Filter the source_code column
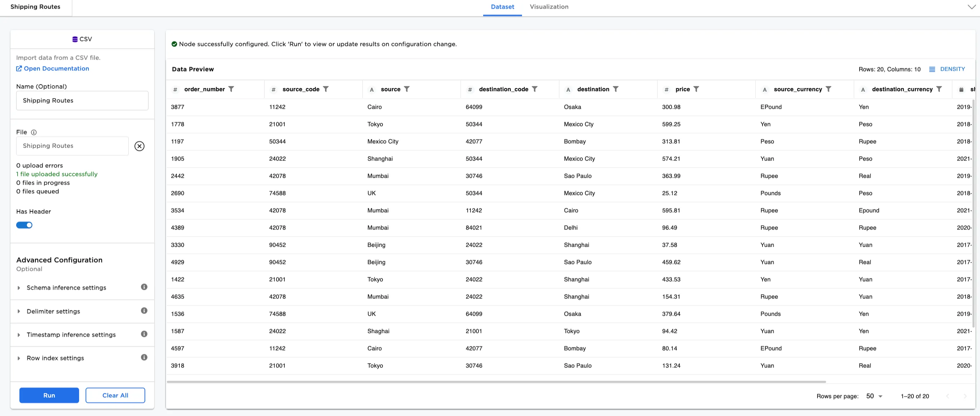This screenshot has width=980, height=416. click(326, 89)
